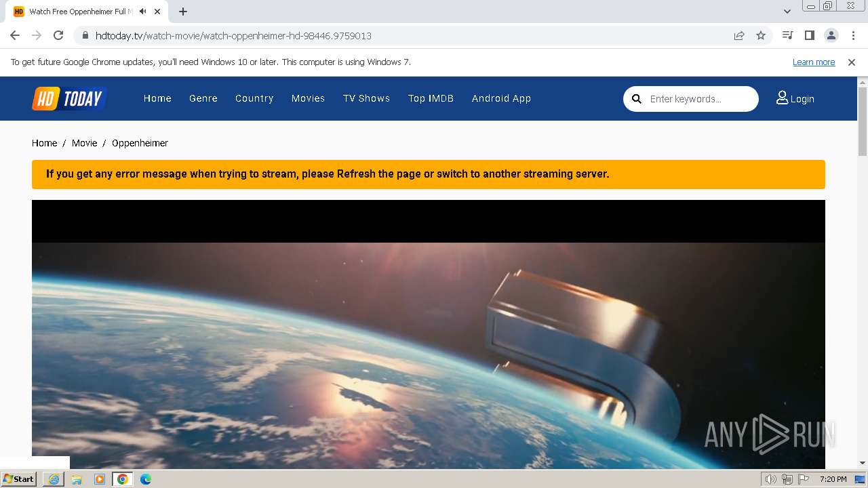This screenshot has height=488, width=868.
Task: Click the Login link
Action: tap(802, 99)
